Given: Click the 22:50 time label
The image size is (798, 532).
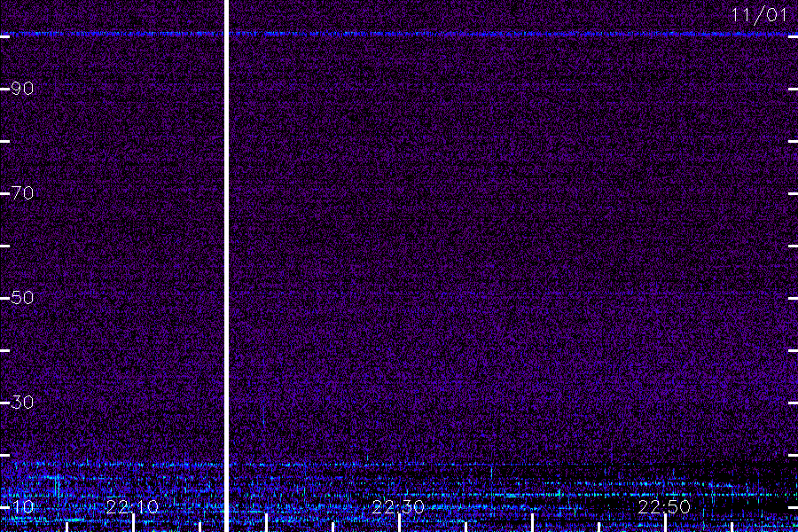Looking at the screenshot, I should pos(664,506).
